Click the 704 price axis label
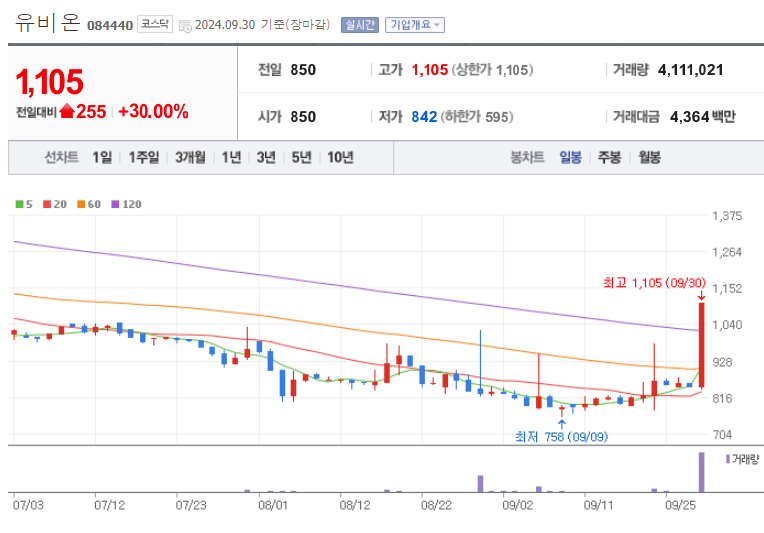The width and height of the screenshot is (764, 533). [x=722, y=435]
